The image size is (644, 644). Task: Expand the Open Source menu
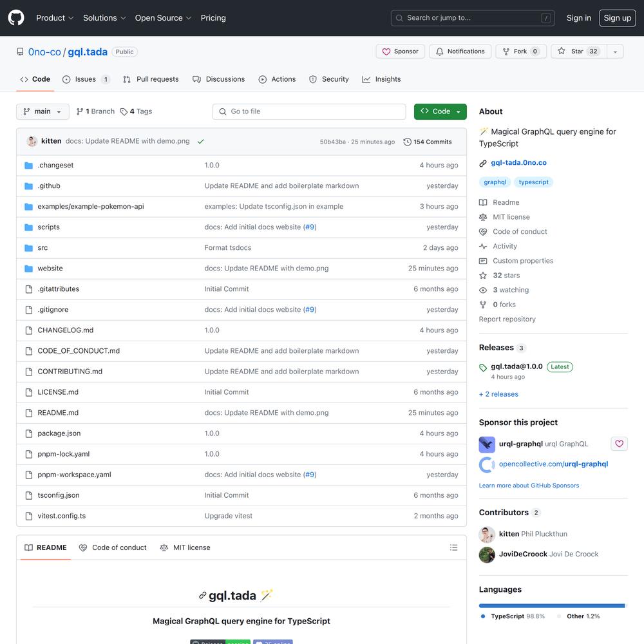tap(163, 18)
